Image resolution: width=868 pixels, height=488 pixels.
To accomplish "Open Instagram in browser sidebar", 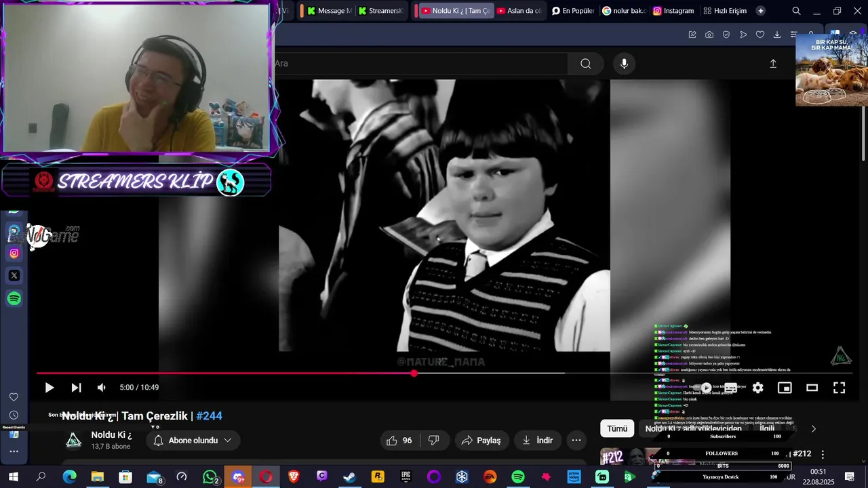I will pyautogui.click(x=14, y=253).
